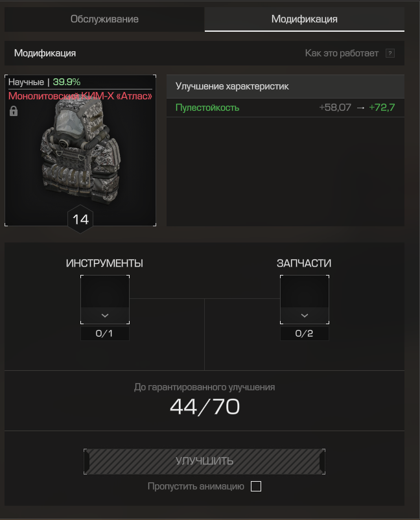Click the Улучшить button
The width and height of the screenshot is (420, 520).
tap(205, 461)
